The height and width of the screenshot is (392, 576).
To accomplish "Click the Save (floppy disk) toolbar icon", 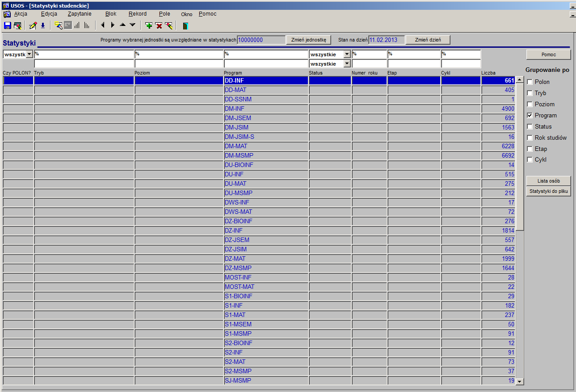I will tap(7, 25).
